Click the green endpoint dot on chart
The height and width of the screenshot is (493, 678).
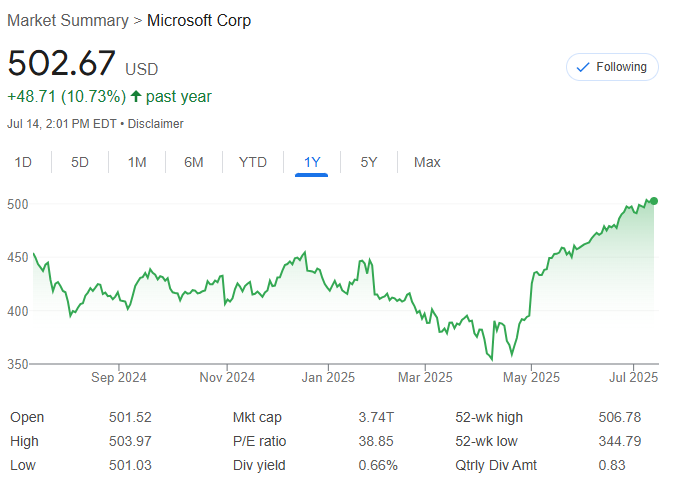654,201
